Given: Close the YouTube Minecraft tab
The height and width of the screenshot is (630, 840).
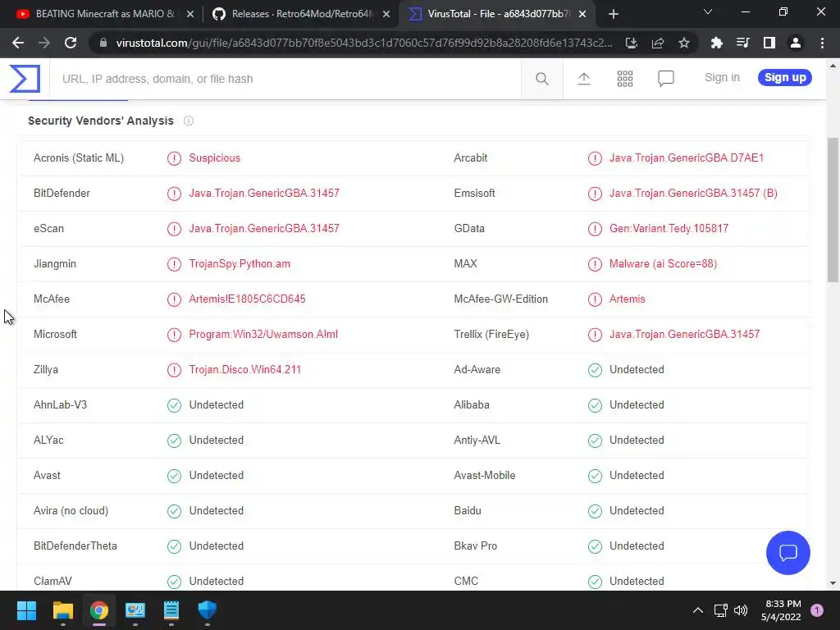Looking at the screenshot, I should tap(189, 15).
